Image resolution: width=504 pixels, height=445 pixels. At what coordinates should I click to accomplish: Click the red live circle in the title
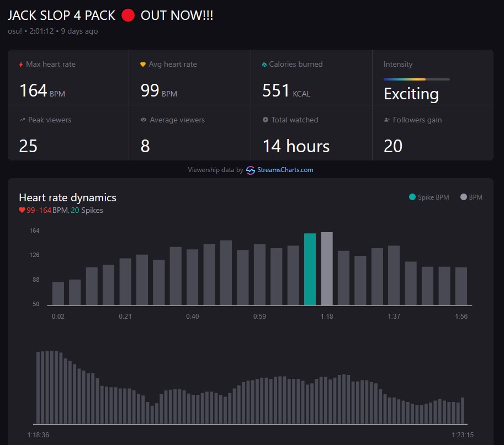pos(128,15)
